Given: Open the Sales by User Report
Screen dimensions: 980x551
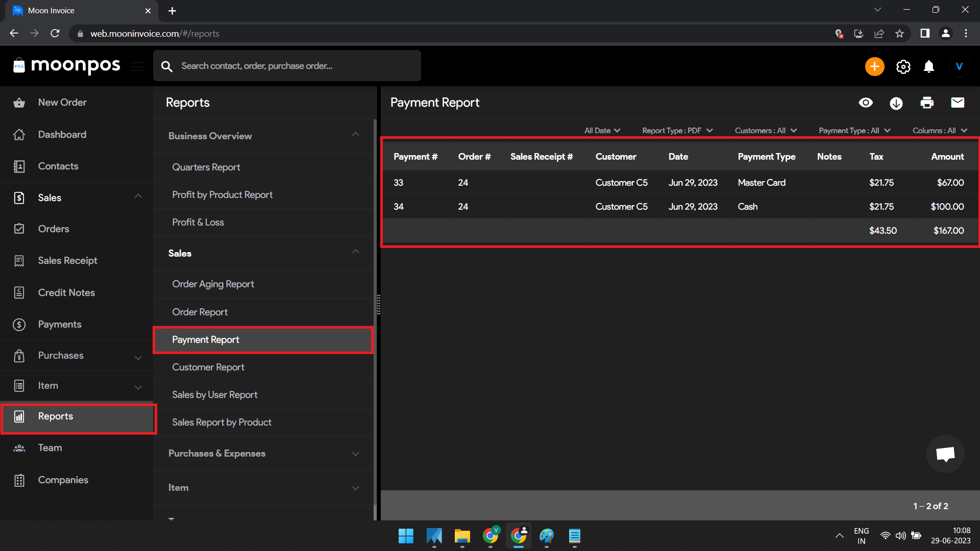Looking at the screenshot, I should coord(214,394).
